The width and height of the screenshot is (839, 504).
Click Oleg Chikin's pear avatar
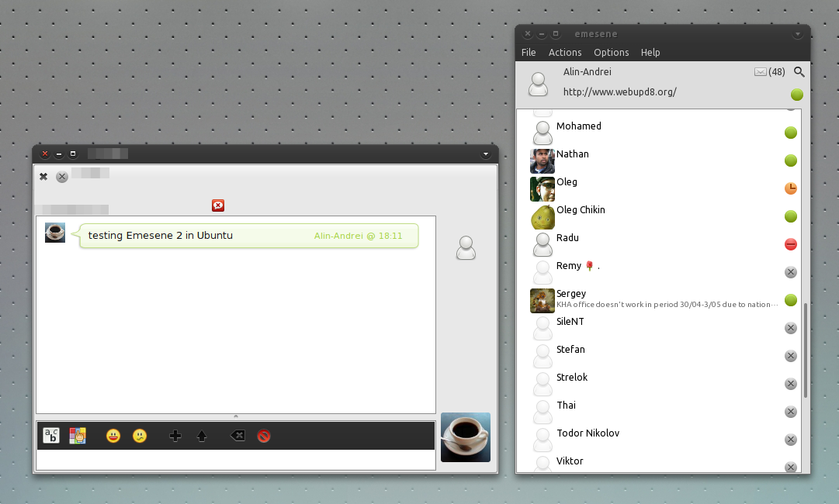tap(542, 216)
